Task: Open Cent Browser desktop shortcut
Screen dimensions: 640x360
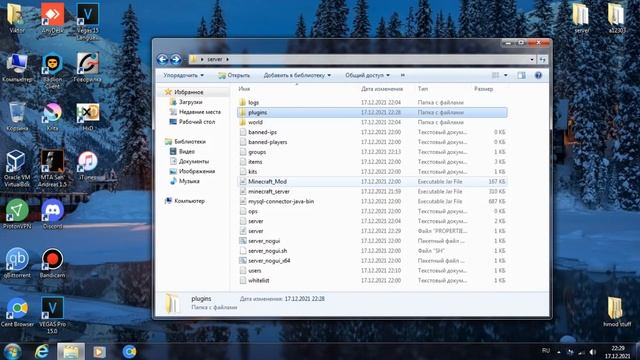Action: (17, 312)
